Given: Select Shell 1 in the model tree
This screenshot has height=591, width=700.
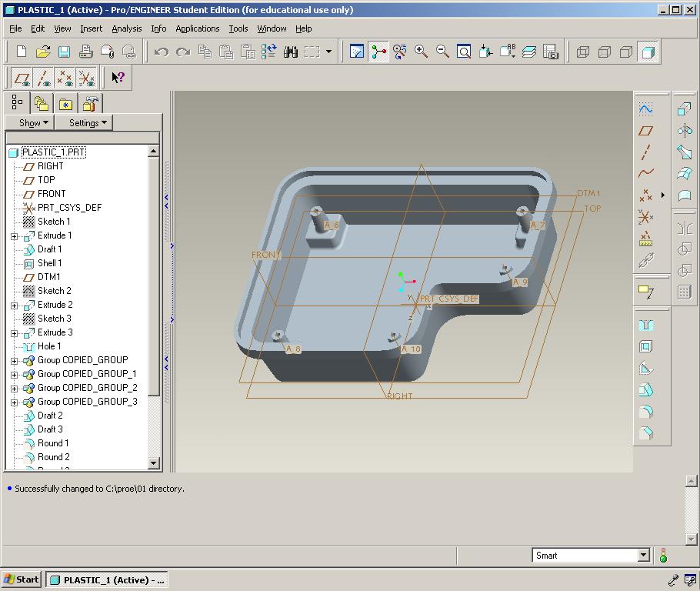Looking at the screenshot, I should point(49,263).
